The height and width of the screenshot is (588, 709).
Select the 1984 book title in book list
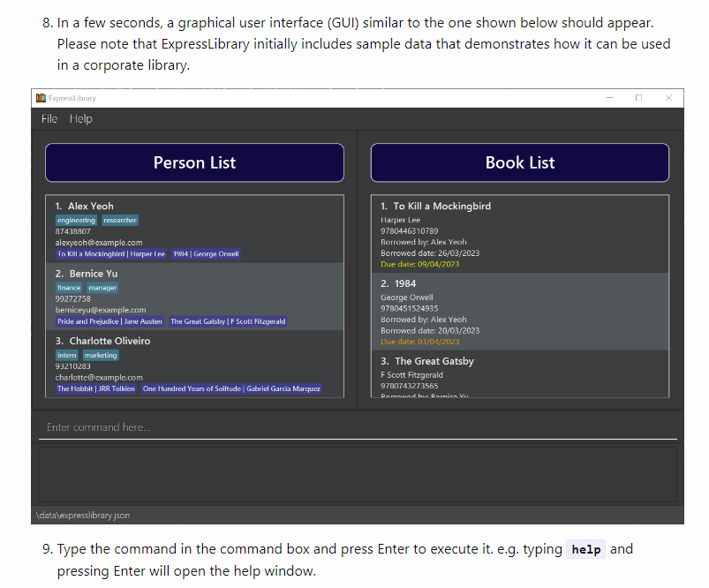pos(405,283)
